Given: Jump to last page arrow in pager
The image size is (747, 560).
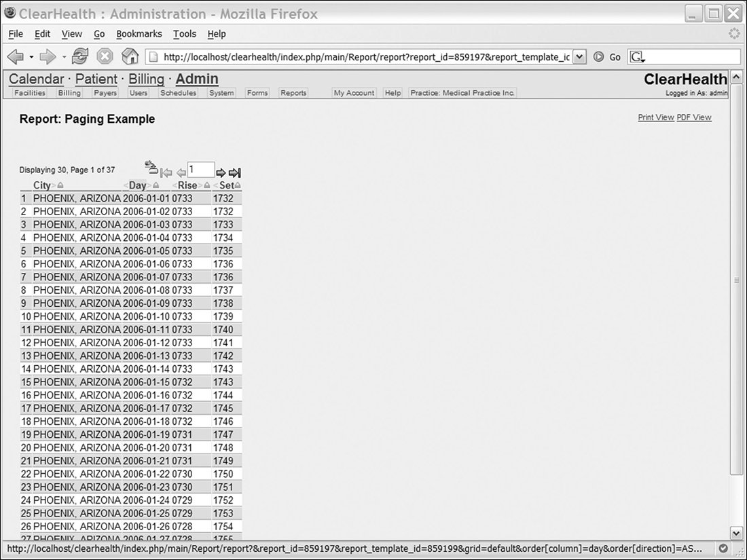Looking at the screenshot, I should point(234,172).
